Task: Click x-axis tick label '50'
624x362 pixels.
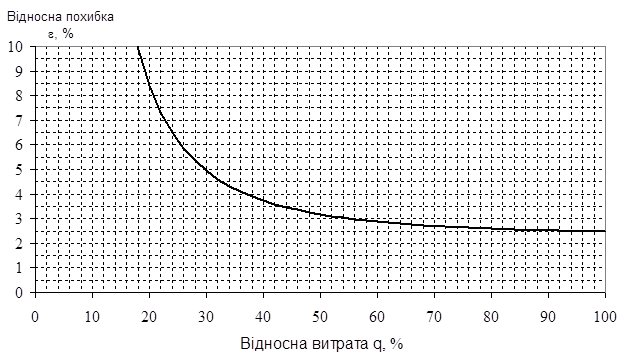Action: point(320,317)
